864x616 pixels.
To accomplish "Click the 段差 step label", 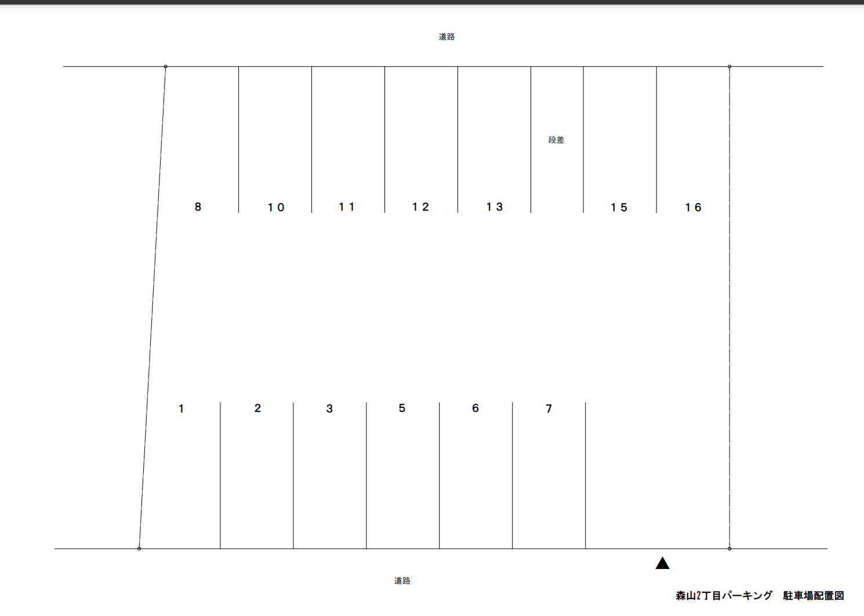I will (x=556, y=140).
